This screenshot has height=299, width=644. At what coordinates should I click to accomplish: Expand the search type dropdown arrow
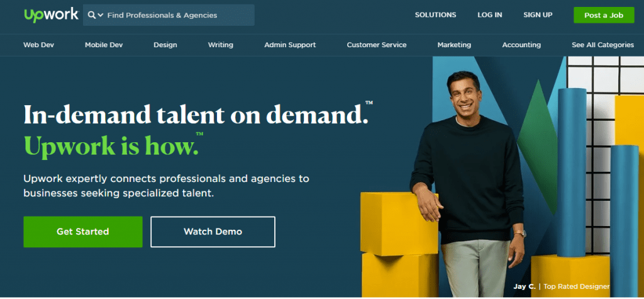(100, 16)
